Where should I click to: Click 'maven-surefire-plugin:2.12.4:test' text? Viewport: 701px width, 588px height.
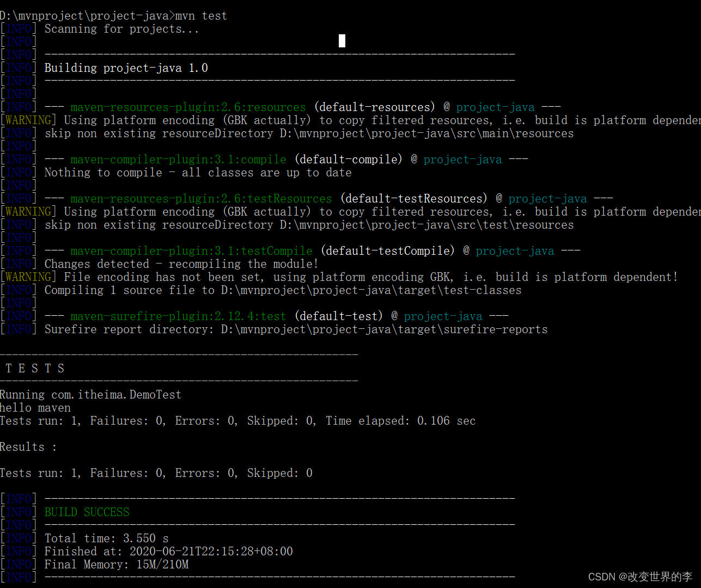point(179,316)
